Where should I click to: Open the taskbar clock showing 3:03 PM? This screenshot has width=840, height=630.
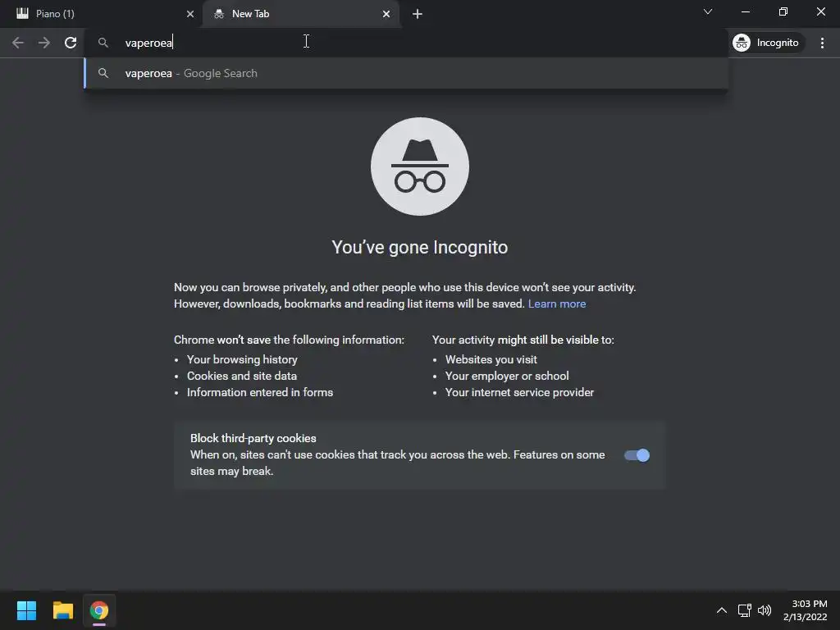[806, 610]
